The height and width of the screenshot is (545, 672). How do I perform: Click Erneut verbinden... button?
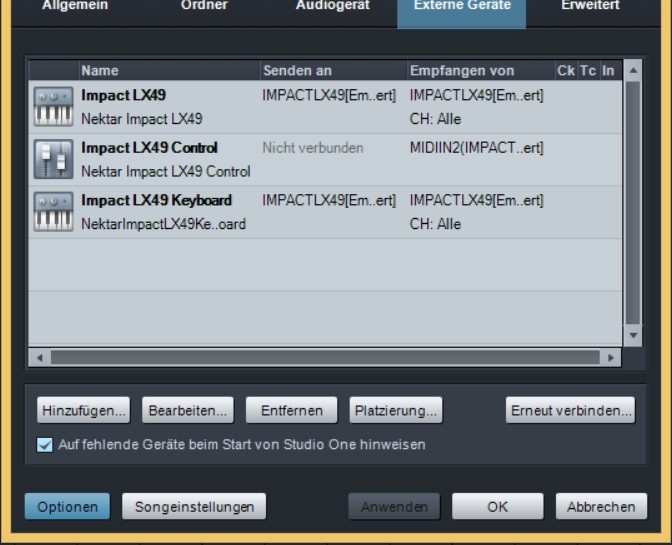tap(570, 410)
